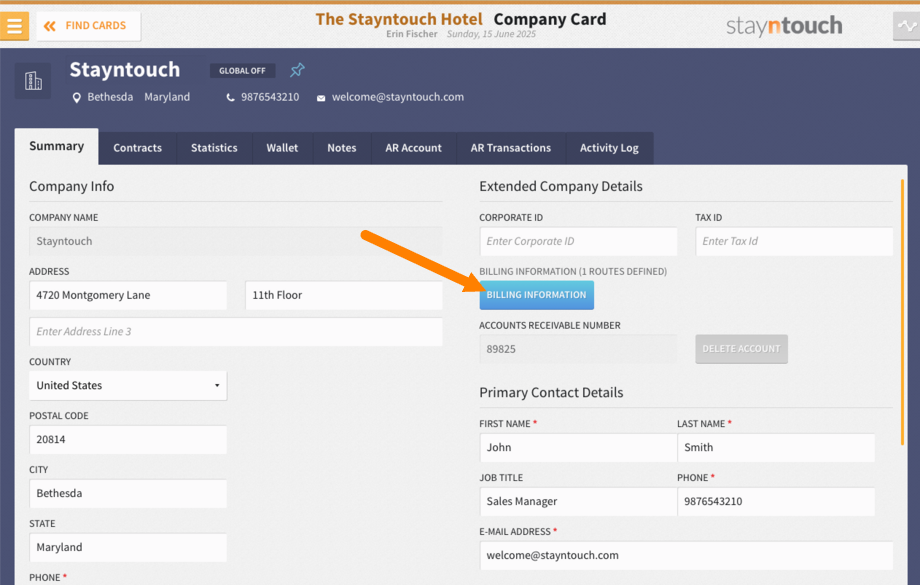Click the location marker icon by Bethesda
Screen dimensions: 920x585
click(x=76, y=97)
